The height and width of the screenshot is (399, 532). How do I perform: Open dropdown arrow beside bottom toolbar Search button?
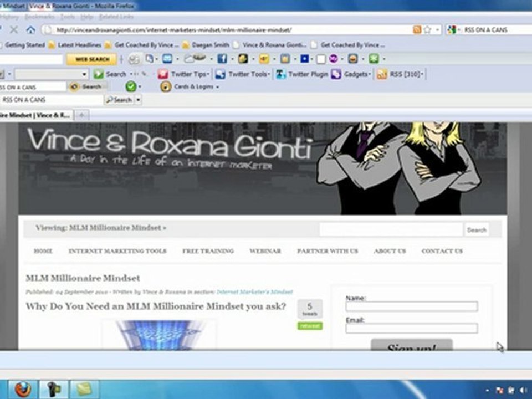tap(138, 100)
